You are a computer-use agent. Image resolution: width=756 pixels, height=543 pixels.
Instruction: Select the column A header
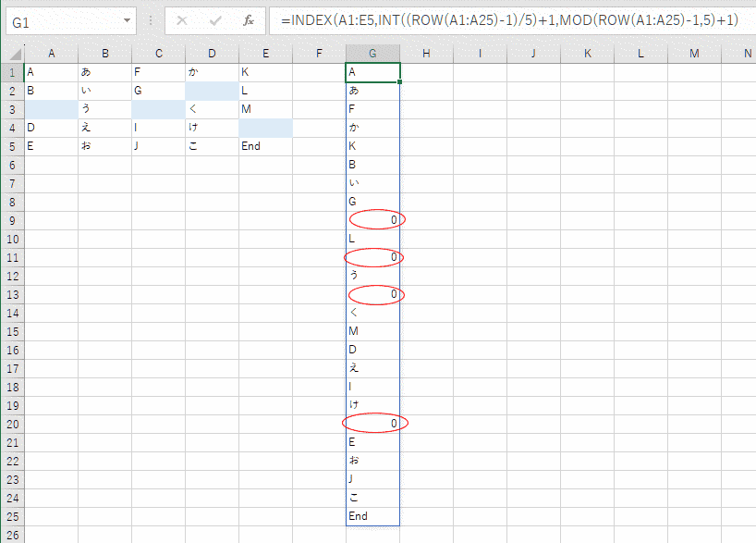51,54
